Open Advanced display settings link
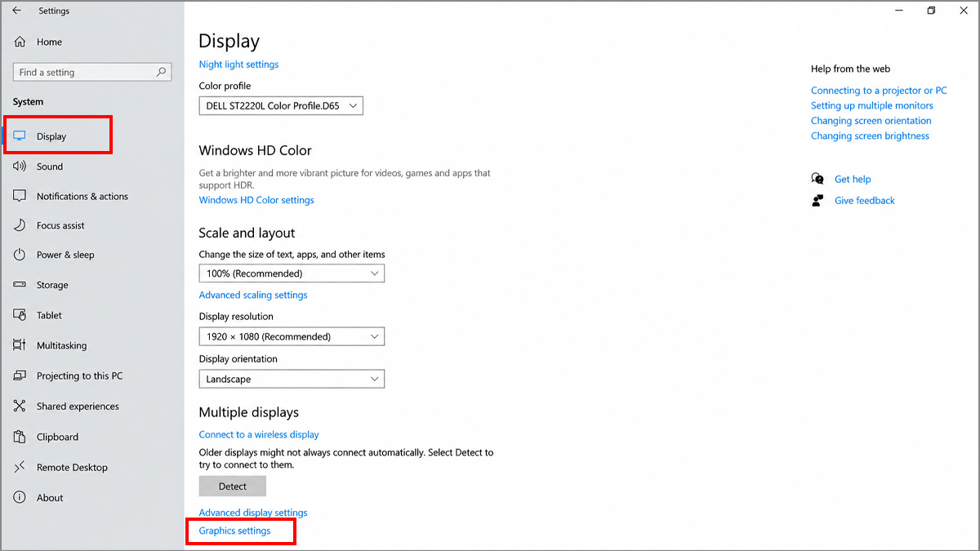 253,513
